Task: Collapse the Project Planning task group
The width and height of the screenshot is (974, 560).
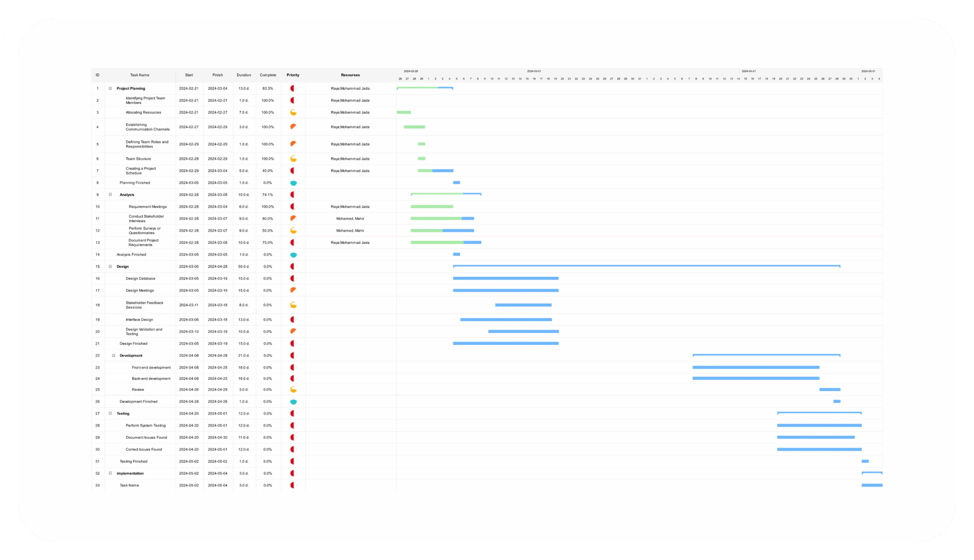Action: click(x=110, y=88)
